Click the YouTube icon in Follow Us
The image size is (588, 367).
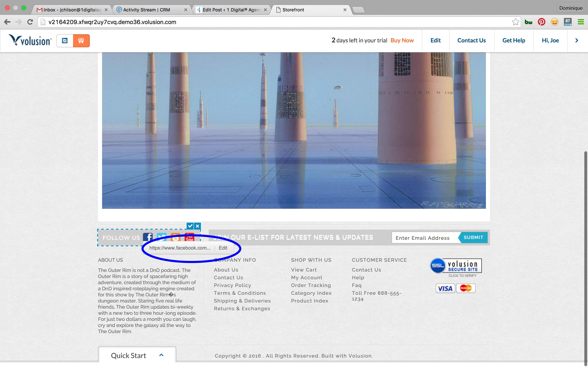[189, 237]
